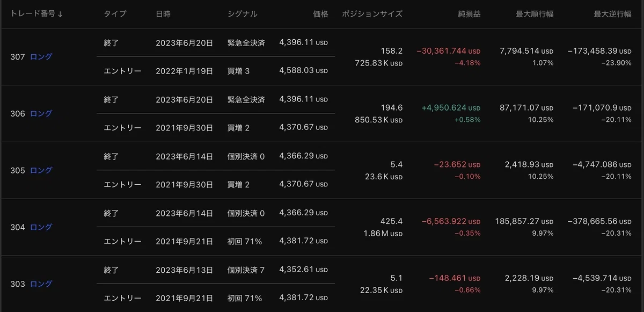The height and width of the screenshot is (312, 644).
Task: Click the 価格 column header
Action: click(x=320, y=14)
